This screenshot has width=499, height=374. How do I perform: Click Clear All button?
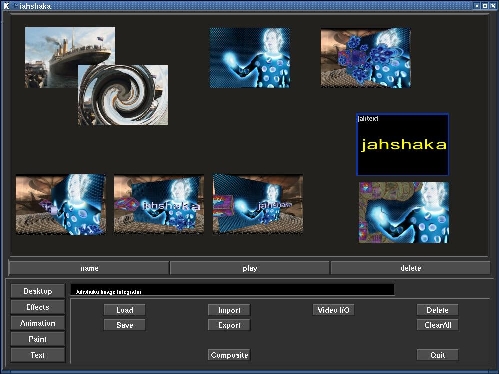tap(437, 325)
